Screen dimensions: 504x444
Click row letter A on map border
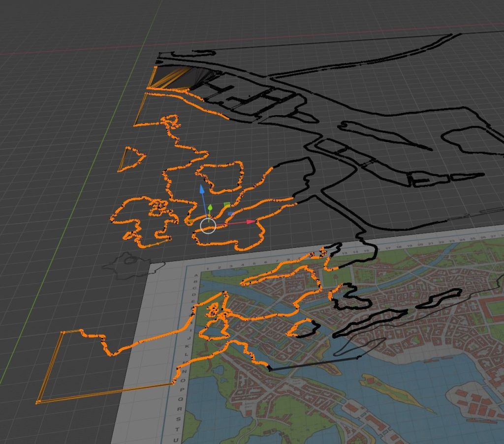point(195,276)
